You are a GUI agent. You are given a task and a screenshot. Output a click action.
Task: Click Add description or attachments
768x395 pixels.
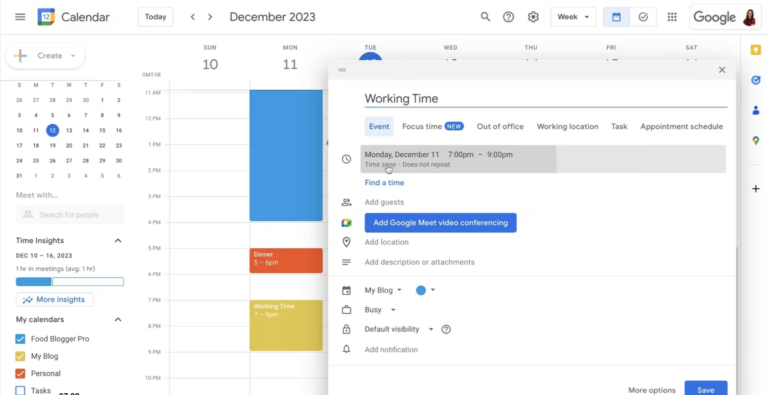coord(420,262)
